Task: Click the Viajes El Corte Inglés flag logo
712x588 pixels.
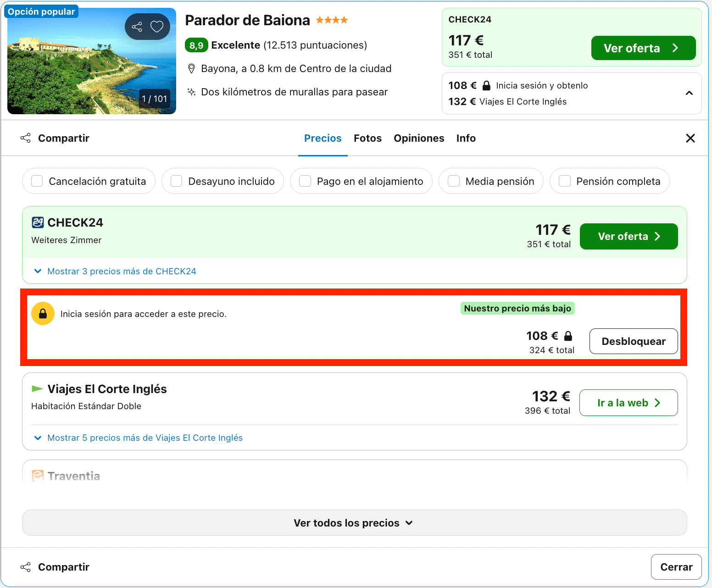Action: pyautogui.click(x=37, y=389)
